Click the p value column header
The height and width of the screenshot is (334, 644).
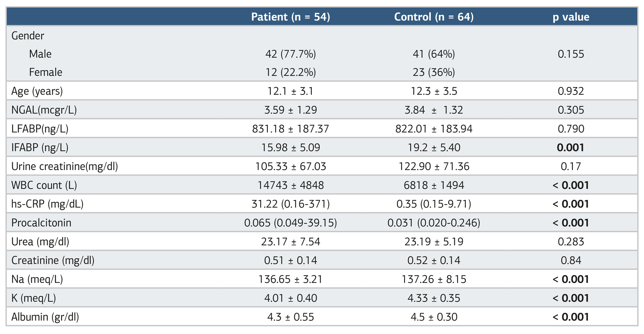coord(571,17)
